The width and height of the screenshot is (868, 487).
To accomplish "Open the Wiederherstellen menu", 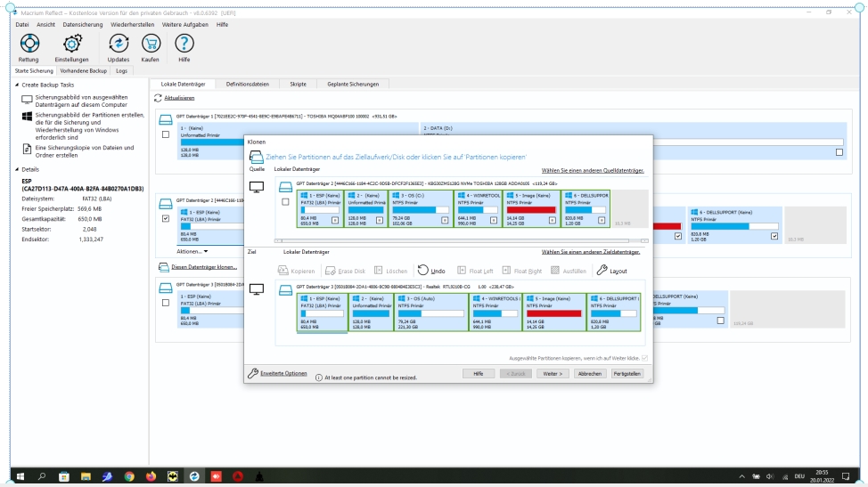I will (132, 24).
